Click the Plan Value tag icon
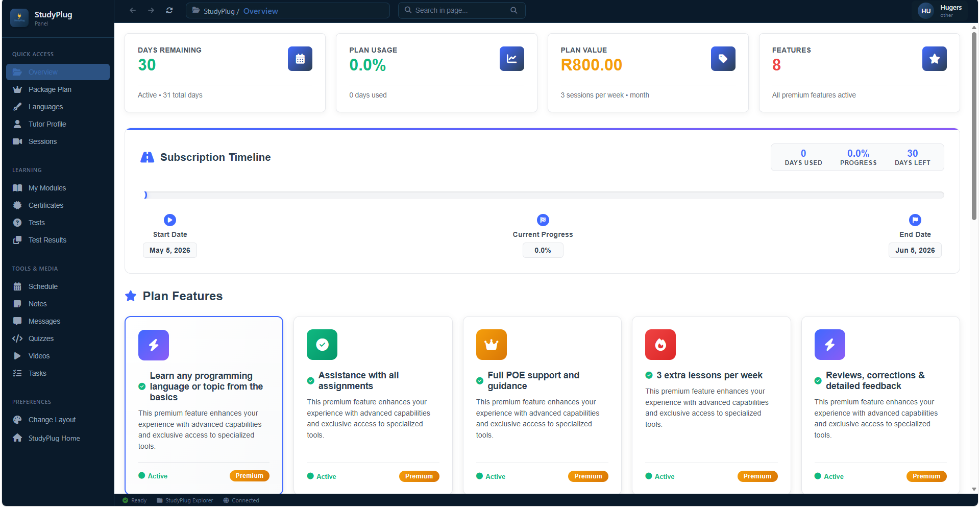 pyautogui.click(x=723, y=59)
